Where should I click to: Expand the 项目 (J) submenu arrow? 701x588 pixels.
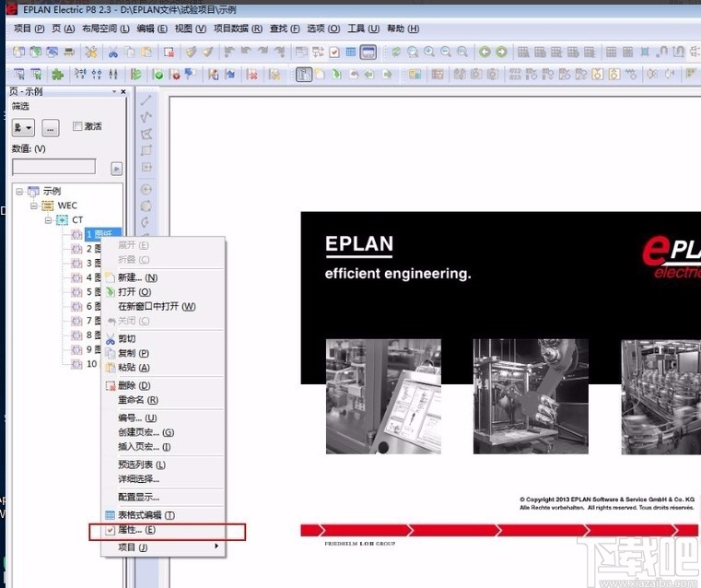click(x=216, y=546)
